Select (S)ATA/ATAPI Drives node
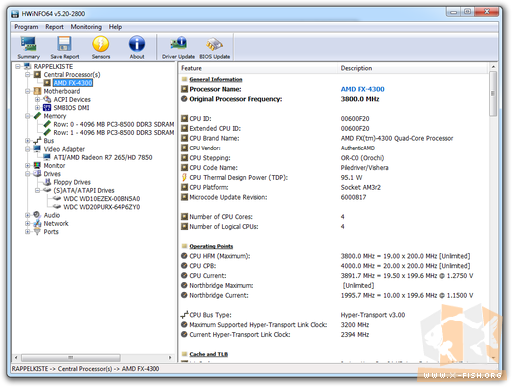The width and height of the screenshot is (512, 387). coord(84,190)
